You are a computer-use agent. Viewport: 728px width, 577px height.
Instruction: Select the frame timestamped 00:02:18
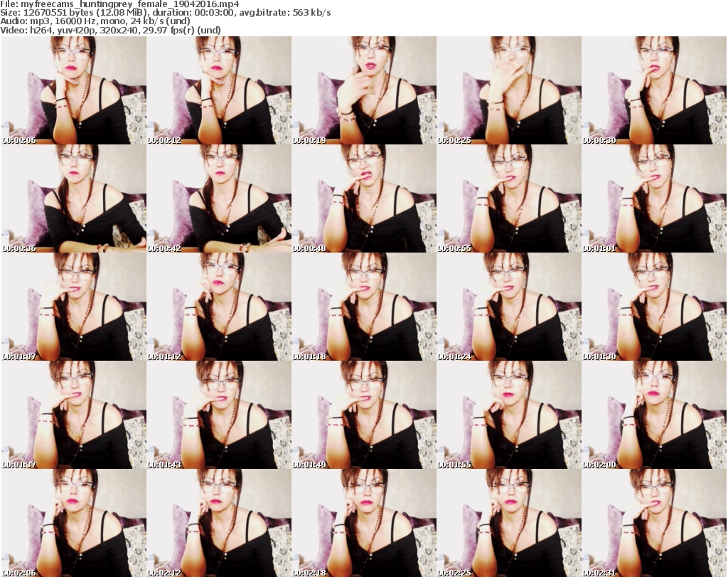click(x=364, y=523)
